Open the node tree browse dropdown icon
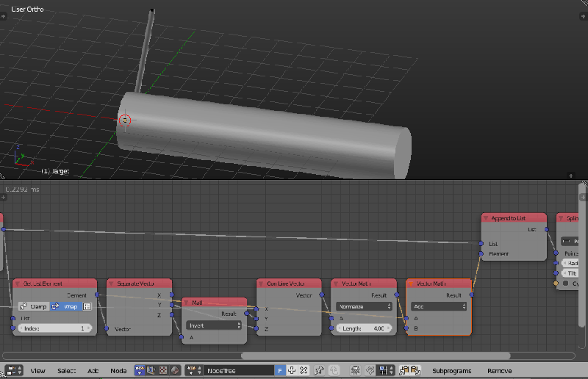 tap(194, 370)
